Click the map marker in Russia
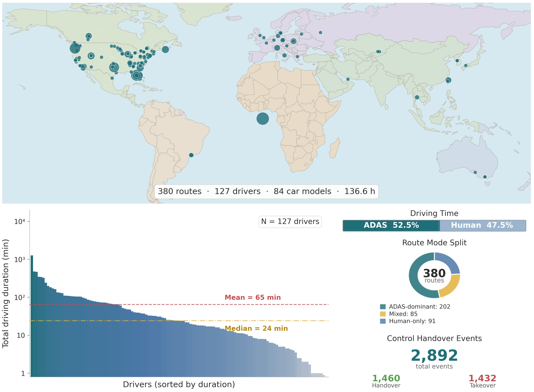 point(321,32)
